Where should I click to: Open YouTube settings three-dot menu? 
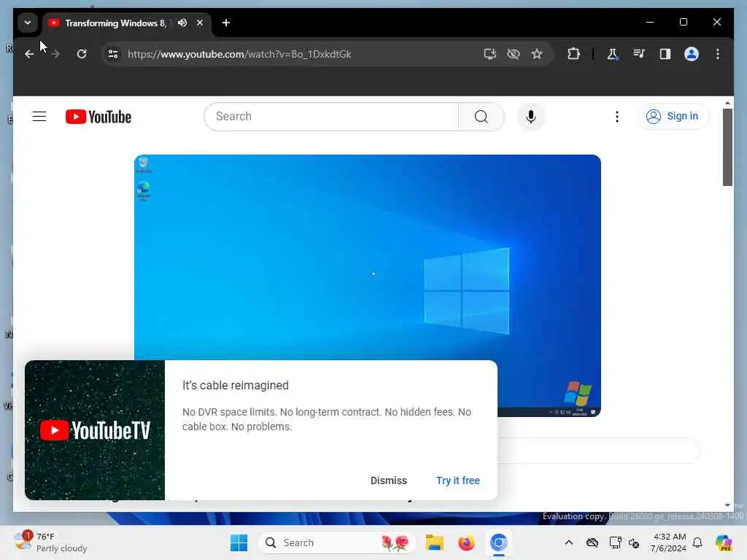617,117
